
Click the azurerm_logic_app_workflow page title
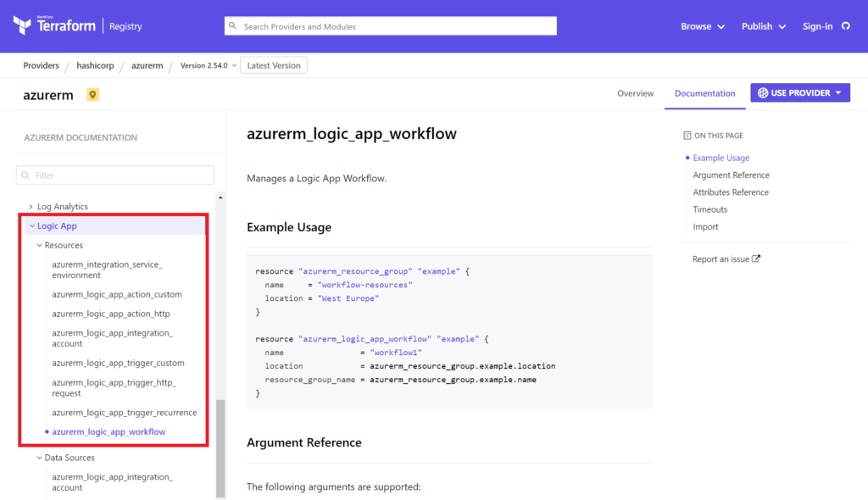(x=352, y=133)
